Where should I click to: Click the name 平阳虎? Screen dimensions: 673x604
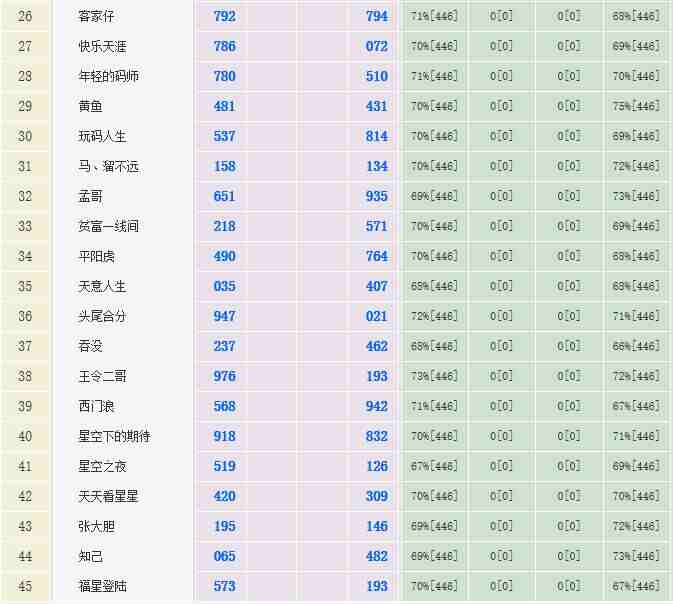[96, 257]
